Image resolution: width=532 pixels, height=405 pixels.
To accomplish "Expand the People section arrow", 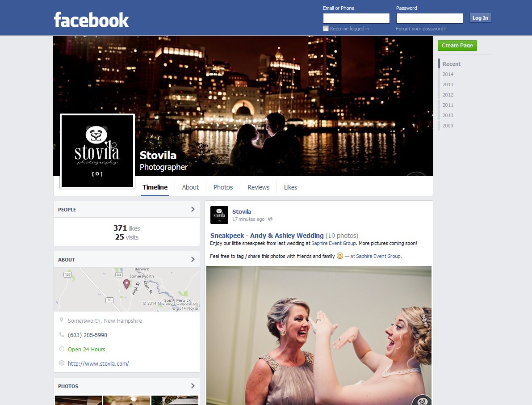I will tap(193, 209).
